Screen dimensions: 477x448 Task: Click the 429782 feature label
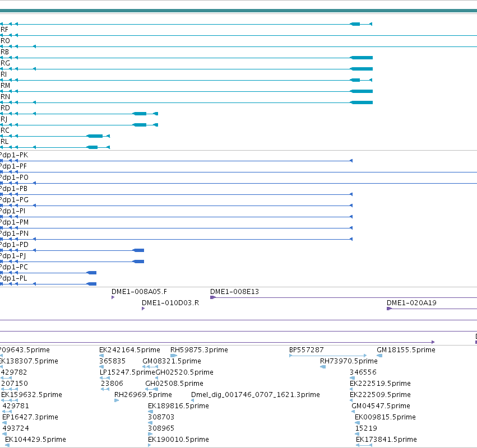(x=14, y=372)
